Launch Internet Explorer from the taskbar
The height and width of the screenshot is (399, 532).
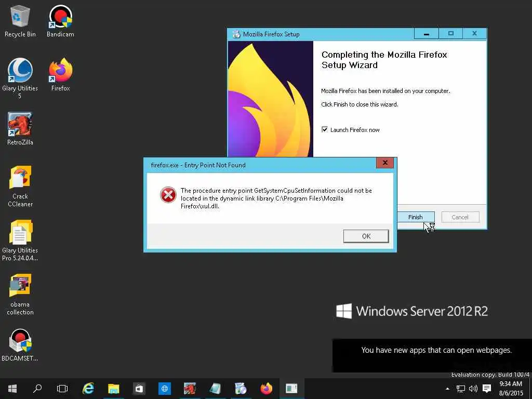click(x=88, y=389)
